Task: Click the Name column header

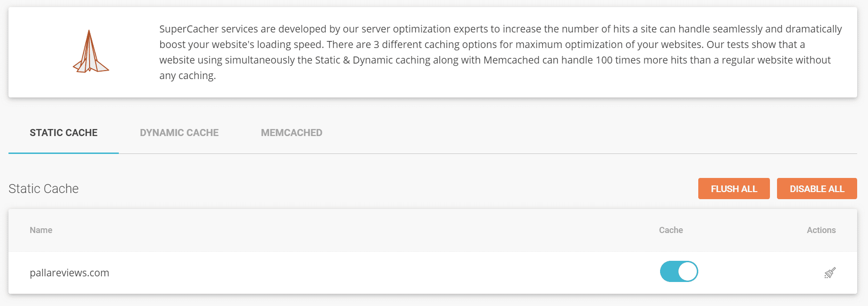Action: coord(41,230)
